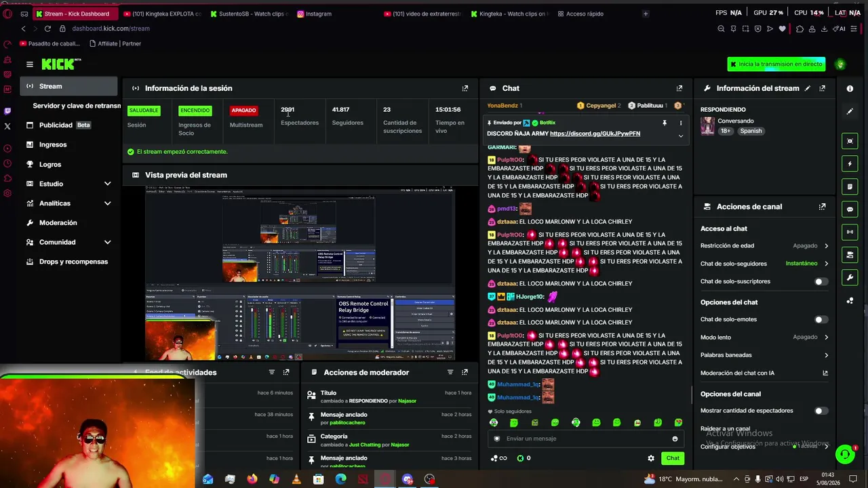Open the new tab button in the browser
This screenshot has width=868, height=488.
[646, 14]
